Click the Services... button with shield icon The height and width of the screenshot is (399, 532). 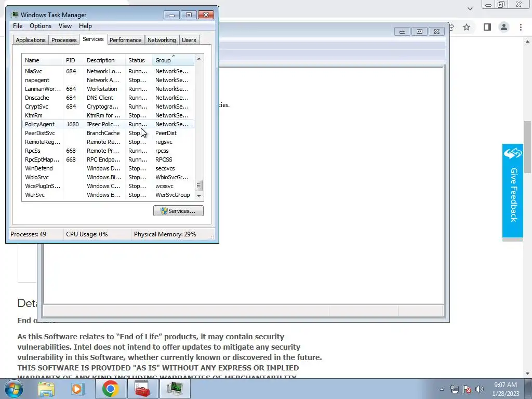coord(179,211)
